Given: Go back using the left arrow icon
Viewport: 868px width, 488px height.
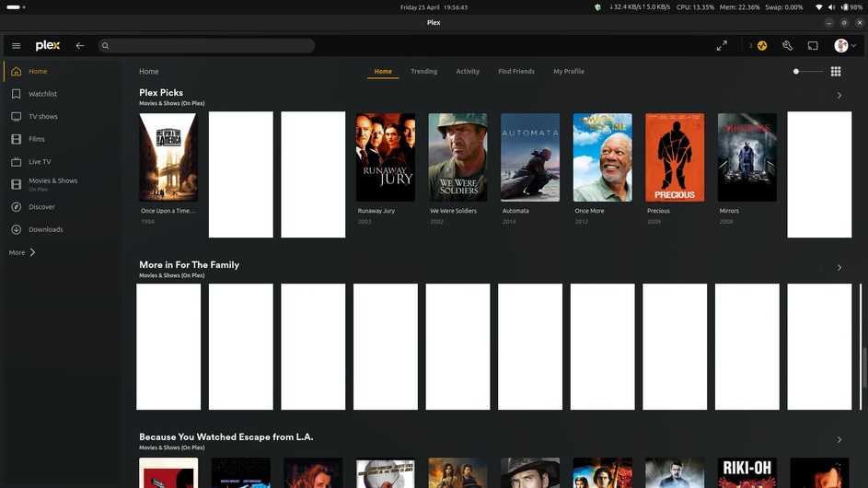Looking at the screenshot, I should (x=80, y=46).
